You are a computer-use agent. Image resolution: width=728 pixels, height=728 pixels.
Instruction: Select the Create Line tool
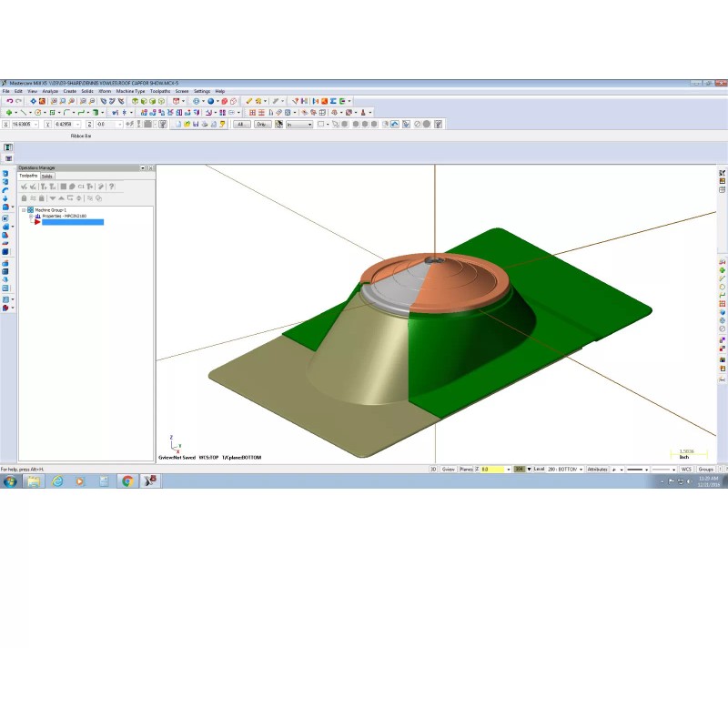[24, 112]
